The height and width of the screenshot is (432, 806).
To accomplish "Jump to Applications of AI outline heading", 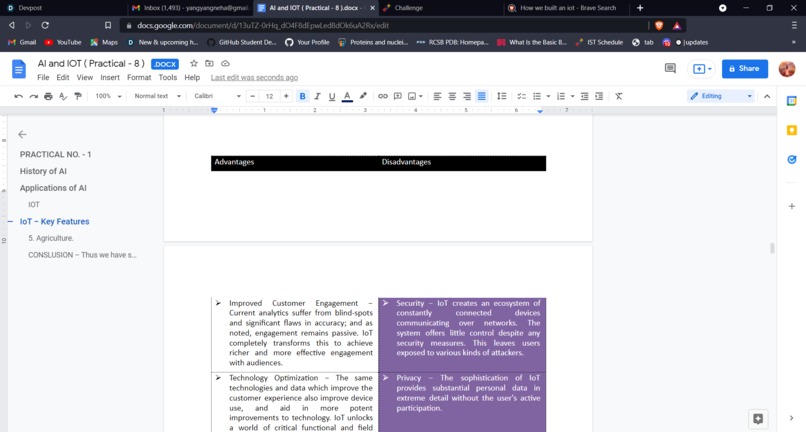I will 53,188.
